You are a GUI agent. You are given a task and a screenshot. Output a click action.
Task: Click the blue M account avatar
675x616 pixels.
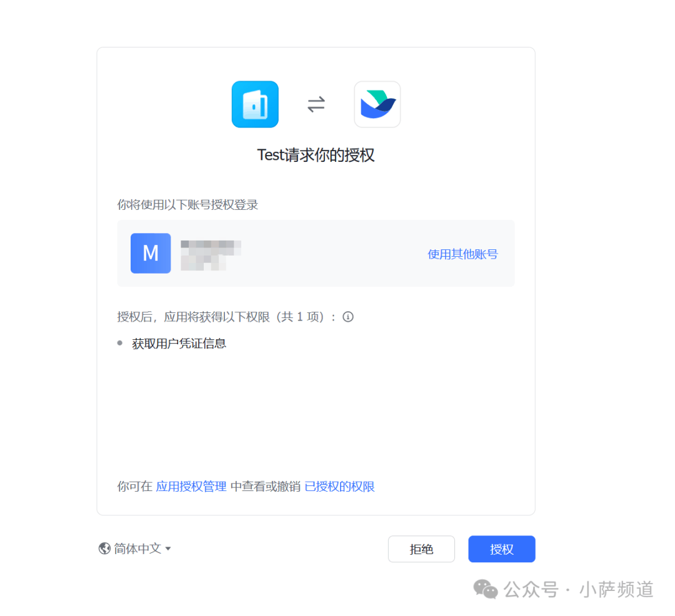(x=151, y=253)
